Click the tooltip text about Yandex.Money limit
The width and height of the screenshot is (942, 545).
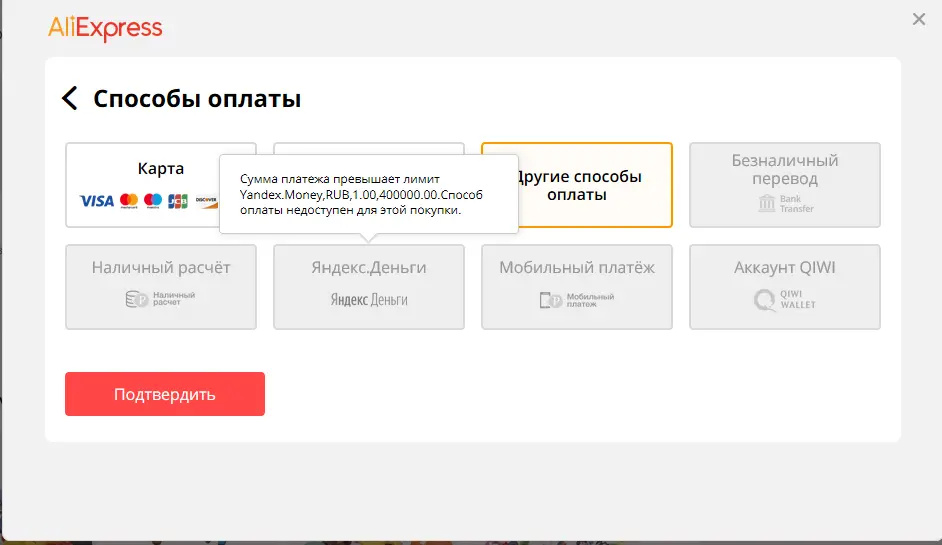pyautogui.click(x=361, y=194)
